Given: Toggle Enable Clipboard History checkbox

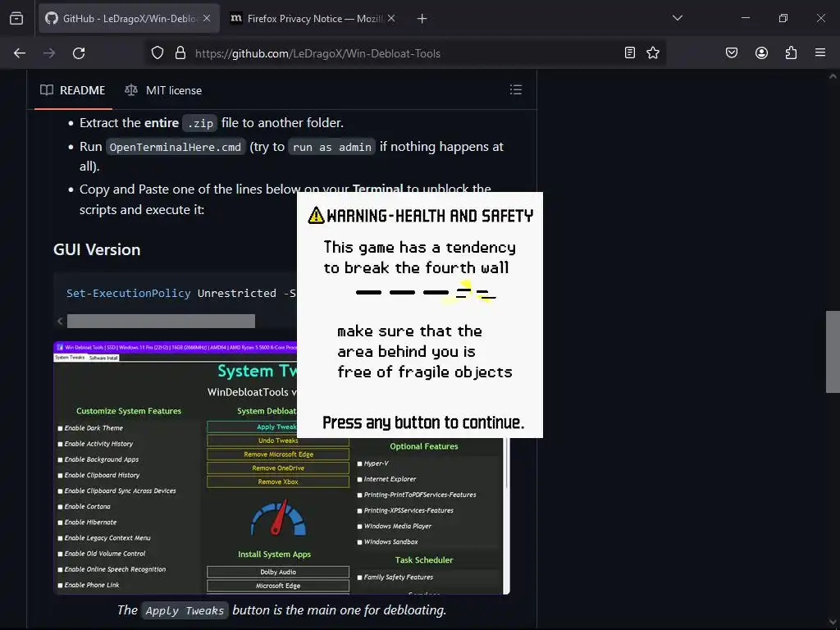Looking at the screenshot, I should 60,476.
